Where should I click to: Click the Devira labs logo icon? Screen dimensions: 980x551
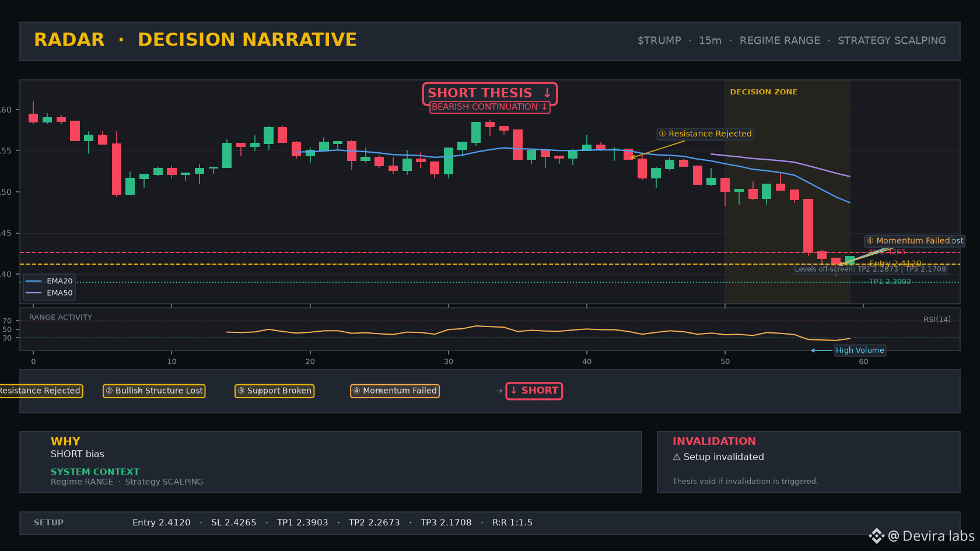[876, 536]
